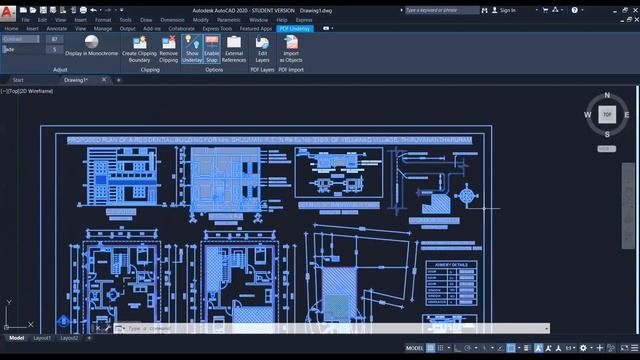This screenshot has height=360, width=640.
Task: Switch to the Layout2 tab
Action: pos(69,338)
